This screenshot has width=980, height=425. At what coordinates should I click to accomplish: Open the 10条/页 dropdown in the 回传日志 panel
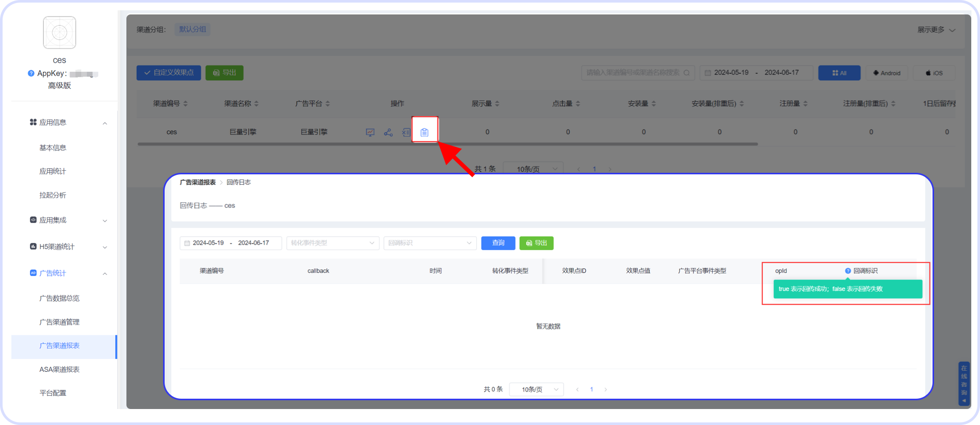click(x=537, y=389)
